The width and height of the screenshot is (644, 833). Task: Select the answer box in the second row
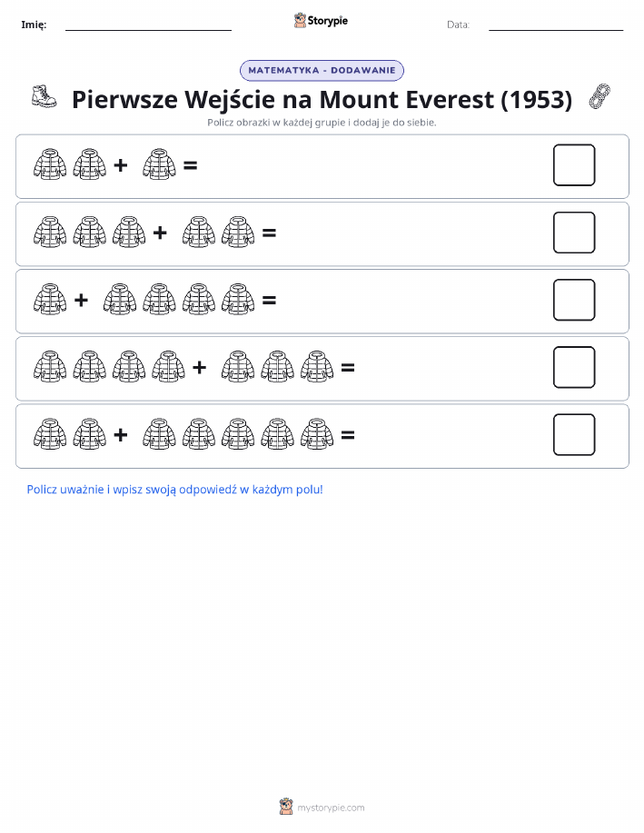574,233
